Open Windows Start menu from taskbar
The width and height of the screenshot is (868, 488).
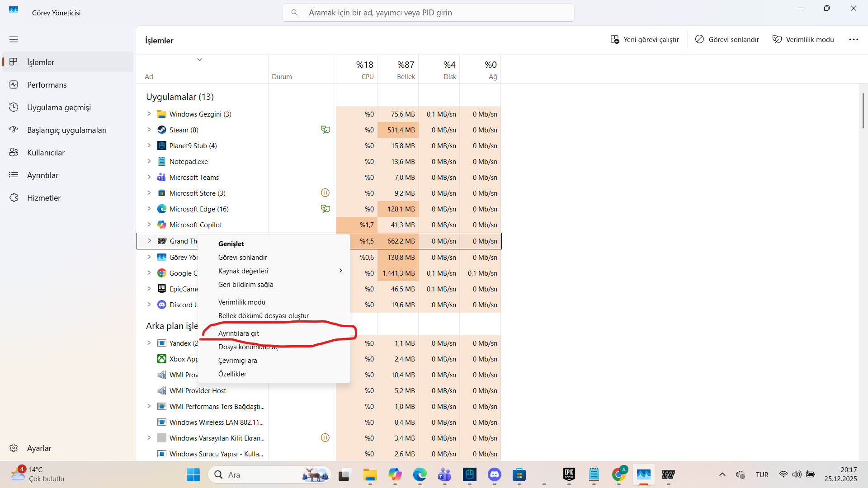point(193,475)
